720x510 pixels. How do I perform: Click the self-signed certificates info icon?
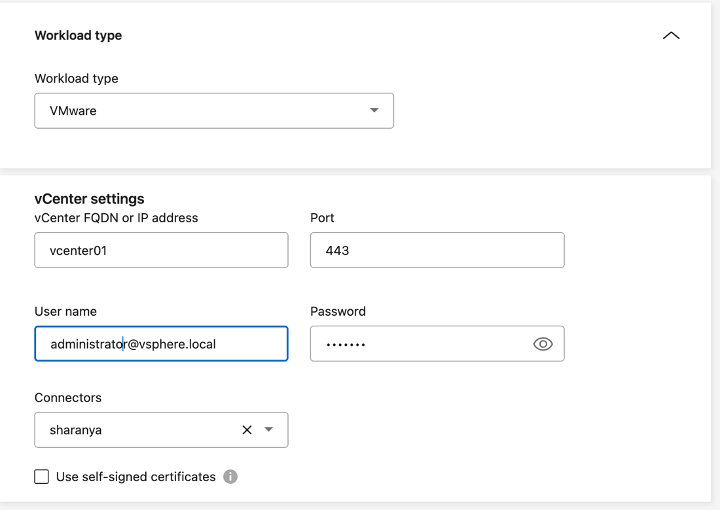230,477
